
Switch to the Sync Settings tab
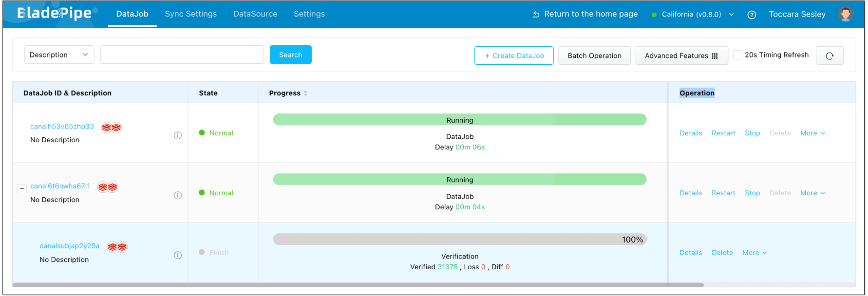coord(190,14)
